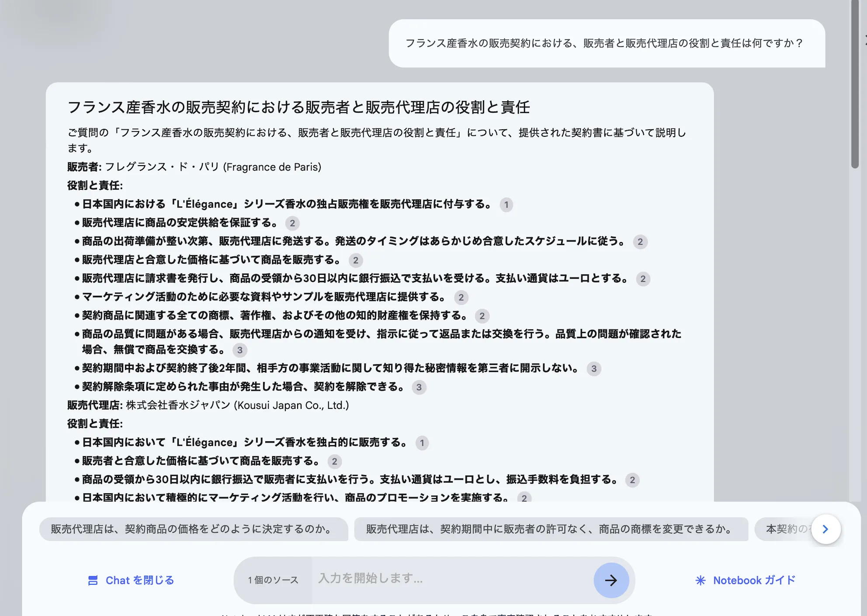Click the '1 個のソース' source selector

[273, 580]
